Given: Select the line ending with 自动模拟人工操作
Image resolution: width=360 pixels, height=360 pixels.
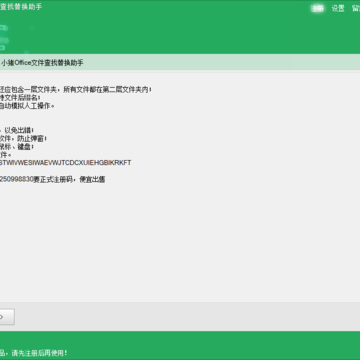Looking at the screenshot, I should 27,106.
